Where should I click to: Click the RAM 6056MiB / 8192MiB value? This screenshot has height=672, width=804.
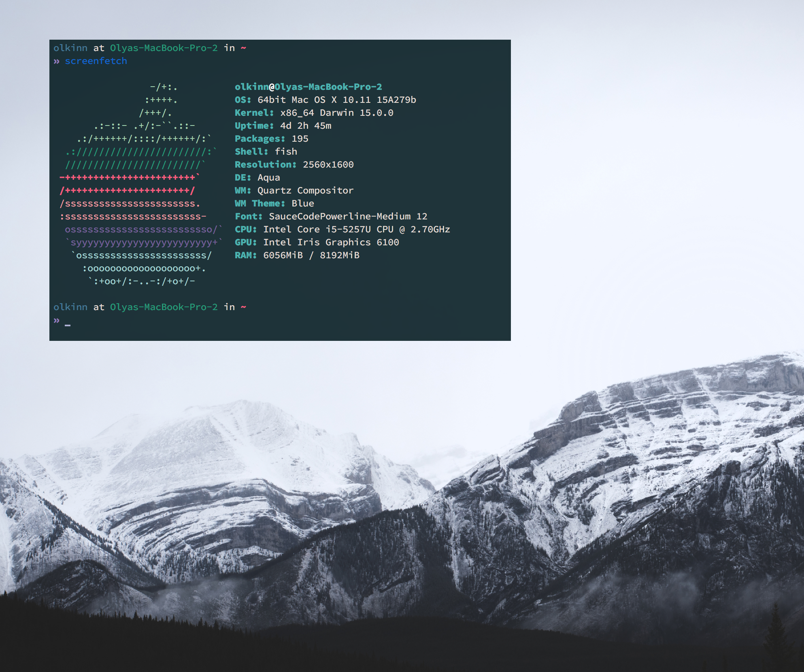(311, 255)
